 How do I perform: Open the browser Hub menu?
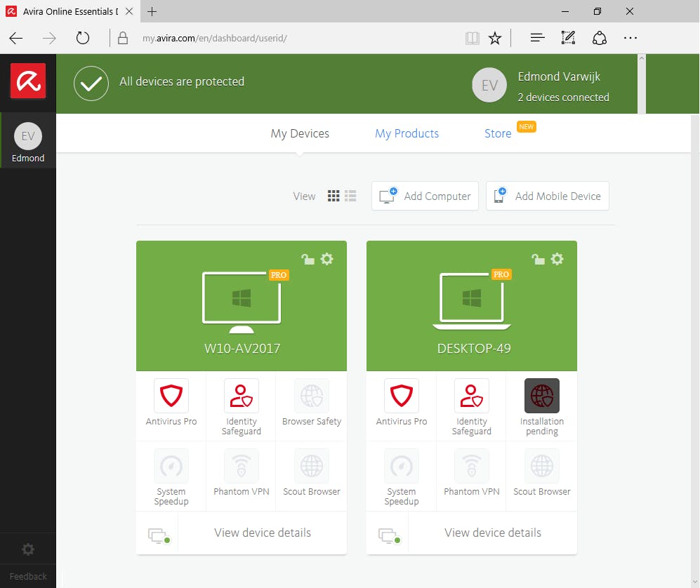pyautogui.click(x=538, y=39)
